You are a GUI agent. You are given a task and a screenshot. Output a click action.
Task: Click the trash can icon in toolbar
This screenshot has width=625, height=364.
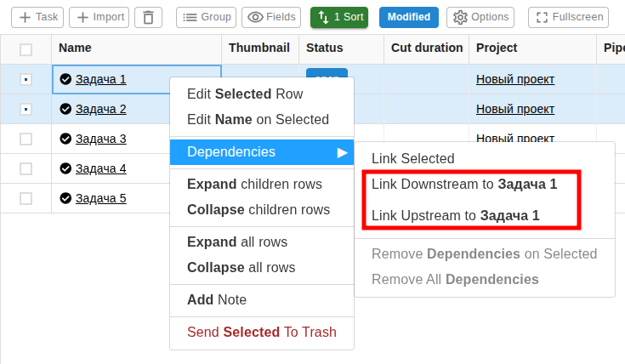click(x=149, y=17)
